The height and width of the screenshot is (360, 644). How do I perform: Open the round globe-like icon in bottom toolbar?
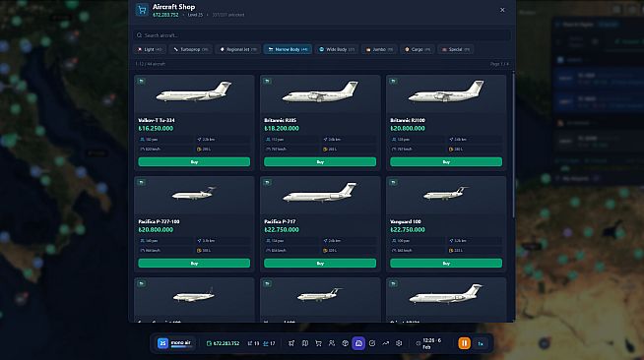point(345,343)
